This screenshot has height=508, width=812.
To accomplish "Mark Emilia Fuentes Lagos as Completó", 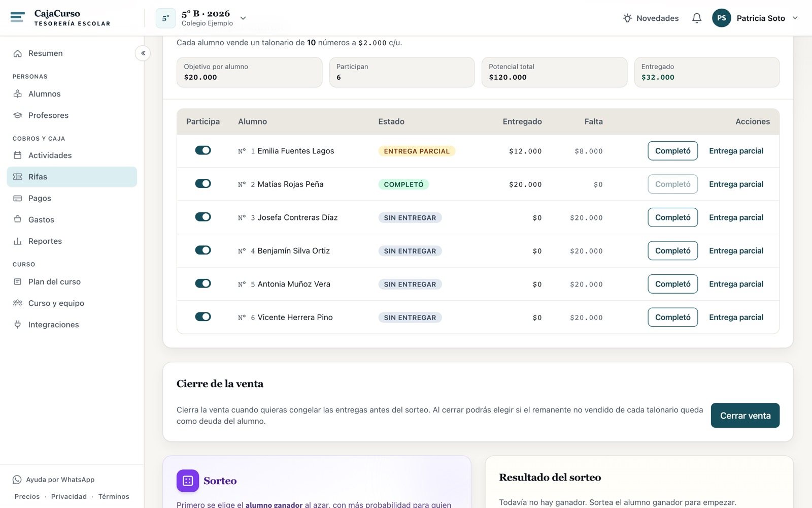I will (x=672, y=151).
